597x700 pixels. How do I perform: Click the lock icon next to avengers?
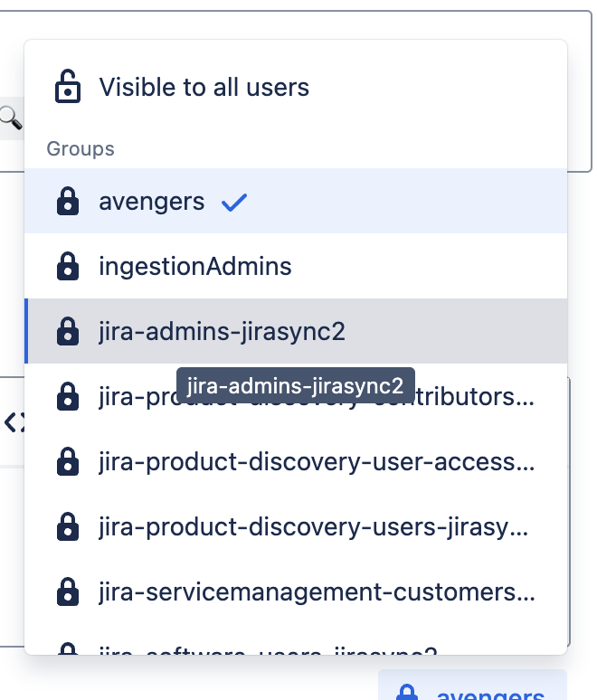[68, 202]
